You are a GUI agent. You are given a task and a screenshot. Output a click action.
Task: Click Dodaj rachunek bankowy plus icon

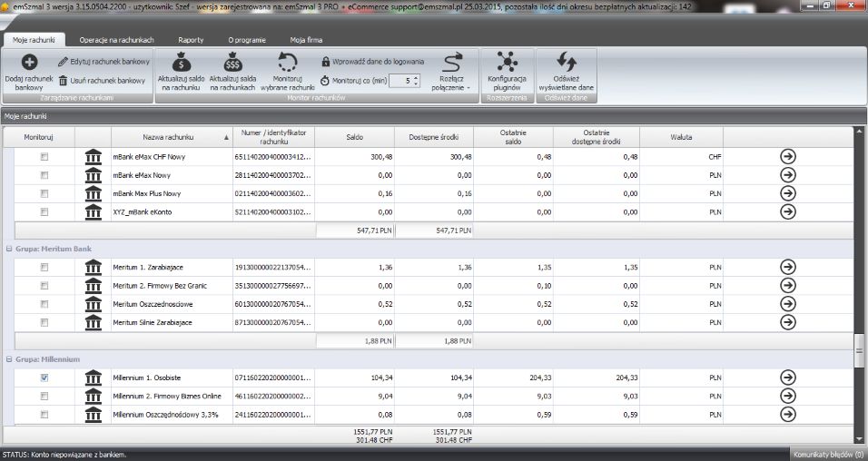pyautogui.click(x=29, y=62)
